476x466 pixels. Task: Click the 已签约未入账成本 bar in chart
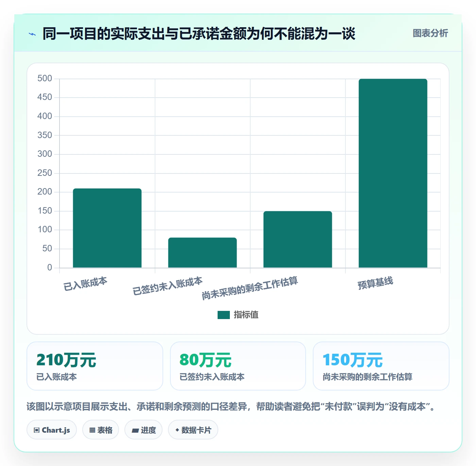202,253
